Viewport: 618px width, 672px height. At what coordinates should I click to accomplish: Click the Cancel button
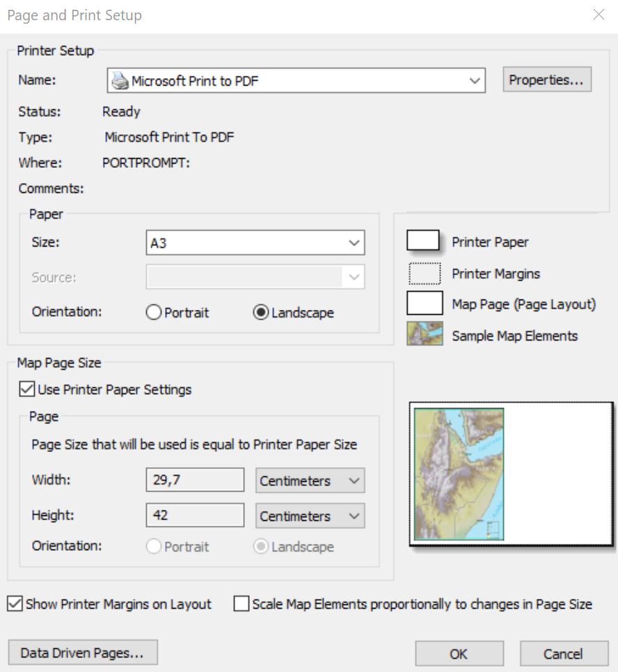(x=564, y=654)
